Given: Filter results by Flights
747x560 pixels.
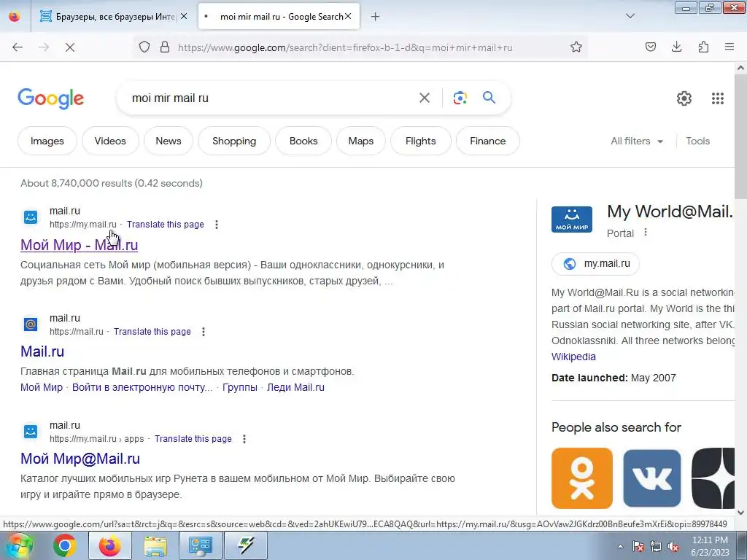Looking at the screenshot, I should (421, 141).
